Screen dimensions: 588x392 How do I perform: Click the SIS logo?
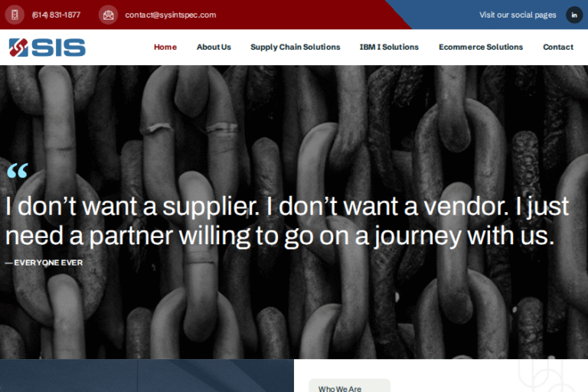click(x=47, y=47)
